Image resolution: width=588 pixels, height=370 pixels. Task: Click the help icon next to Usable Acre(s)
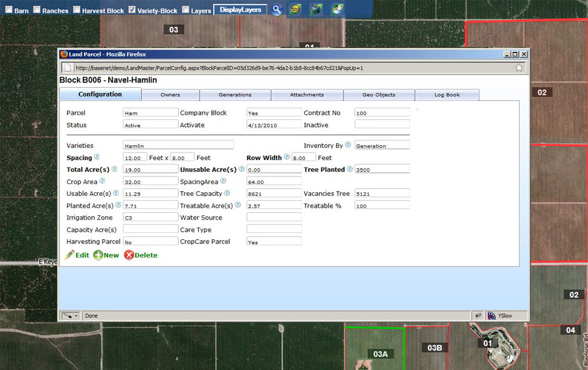tap(116, 193)
